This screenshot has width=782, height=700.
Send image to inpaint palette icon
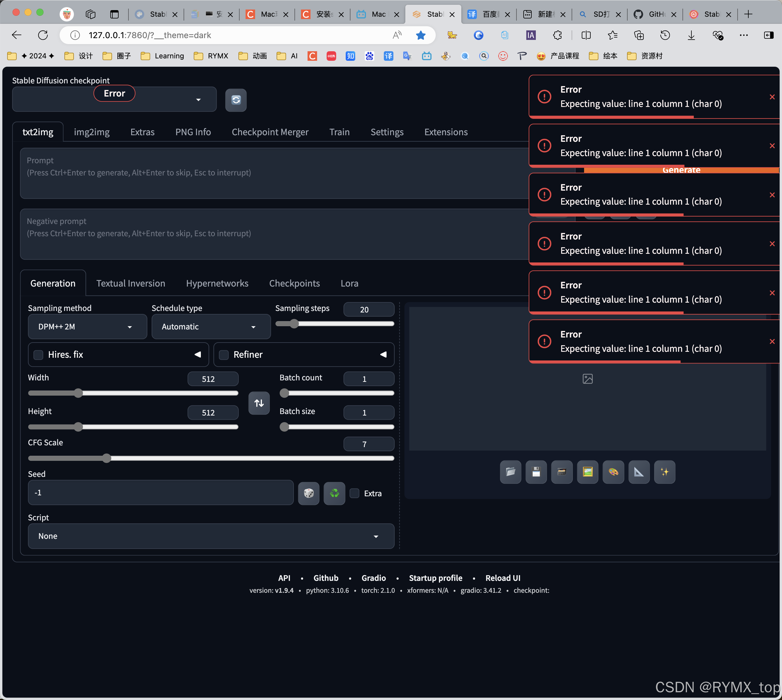pyautogui.click(x=613, y=472)
